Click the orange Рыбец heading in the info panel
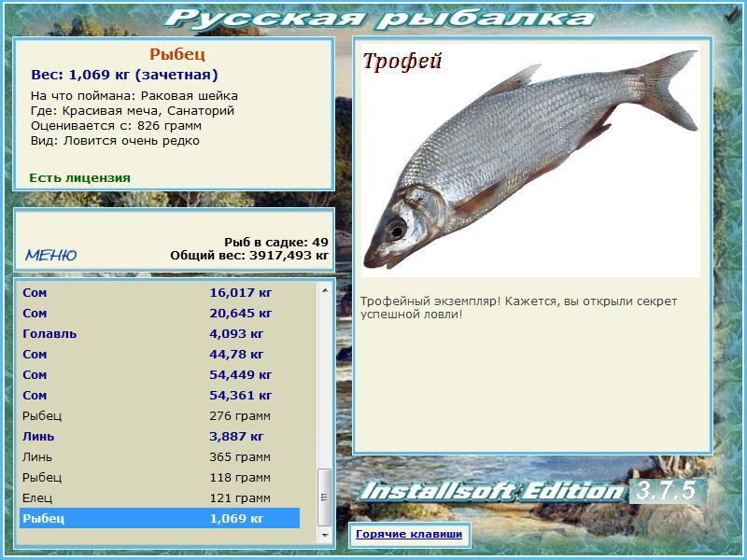This screenshot has height=560, width=747. 177,54
